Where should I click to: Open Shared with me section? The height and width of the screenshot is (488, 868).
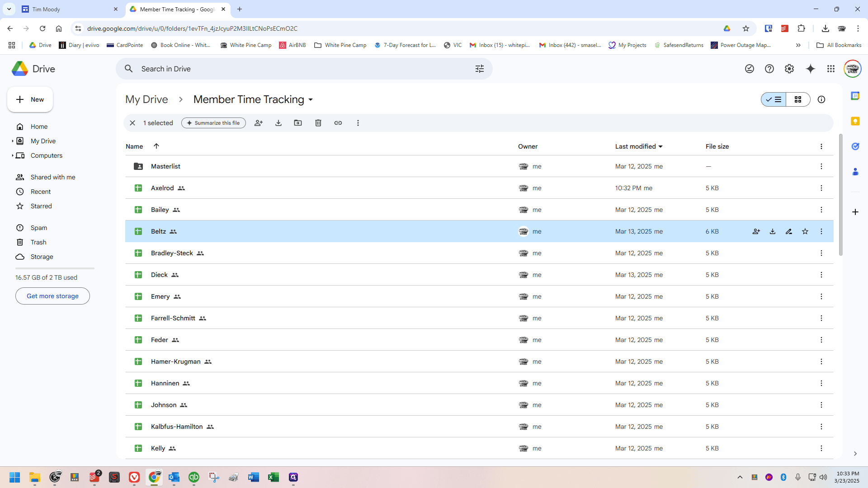coord(52,177)
